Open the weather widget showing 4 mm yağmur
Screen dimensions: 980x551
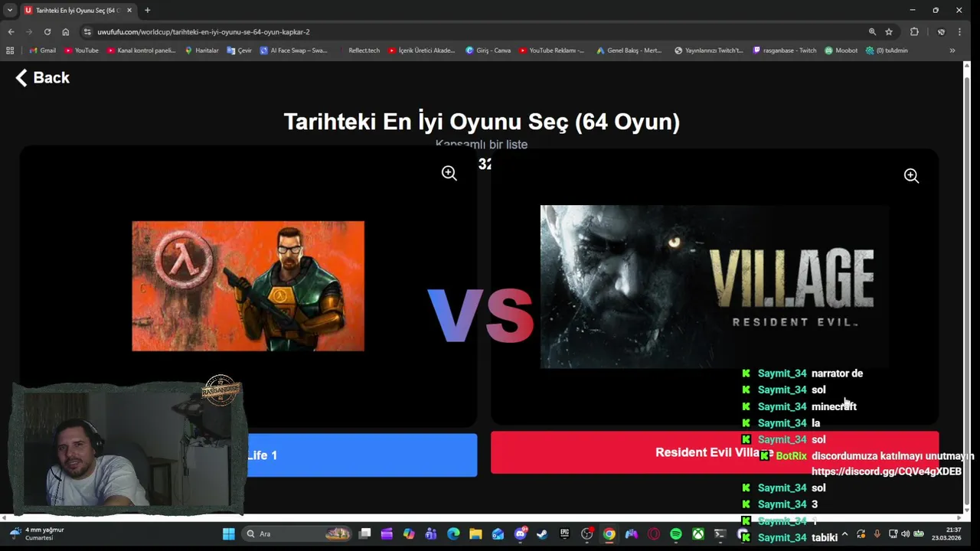[37, 533]
